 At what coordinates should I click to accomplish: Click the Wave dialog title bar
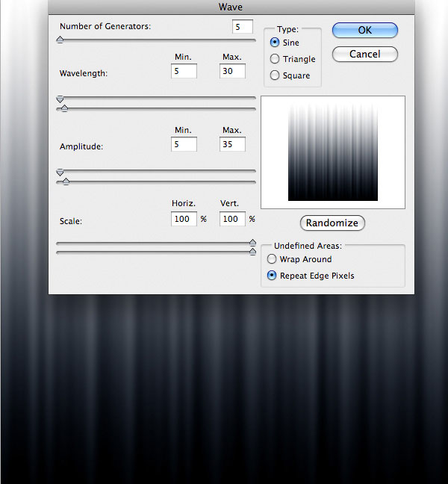[x=231, y=7]
